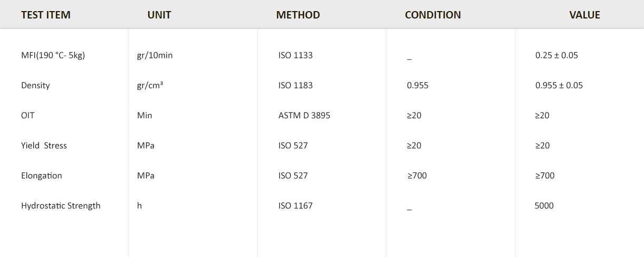Click the MFI(190 °C- 5kg) test item

point(53,55)
